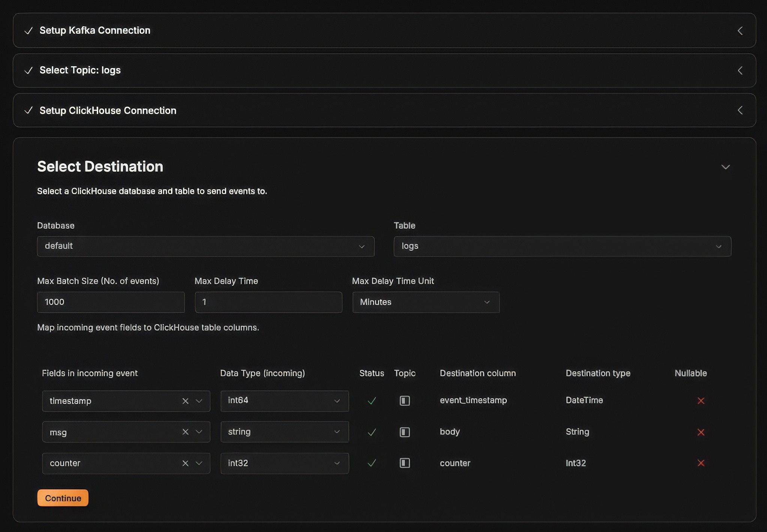
Task: Open the Minutes time unit dropdown
Action: [x=425, y=302]
